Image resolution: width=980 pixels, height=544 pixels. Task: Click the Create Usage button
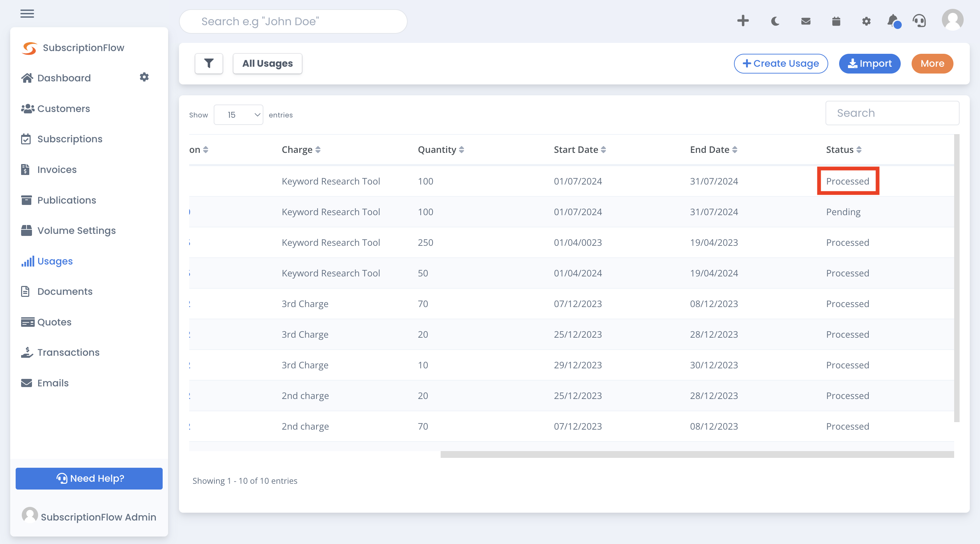[781, 63]
